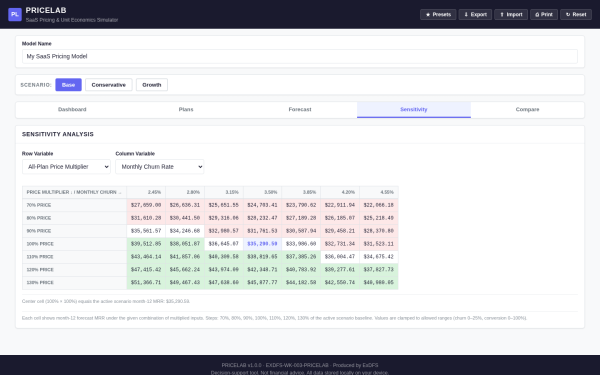
Task: Click the 2.80% column header
Action: point(185,192)
